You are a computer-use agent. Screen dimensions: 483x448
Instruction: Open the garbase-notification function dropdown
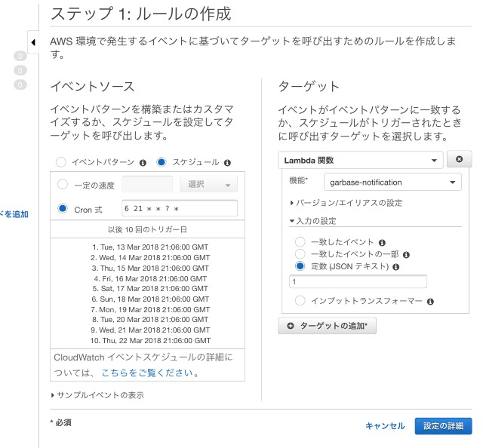pos(392,182)
